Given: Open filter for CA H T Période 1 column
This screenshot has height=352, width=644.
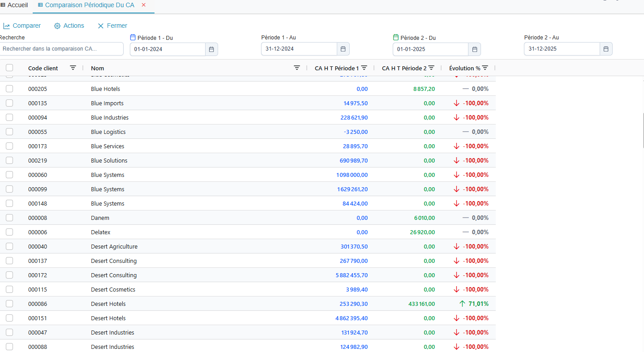Looking at the screenshot, I should pos(364,68).
